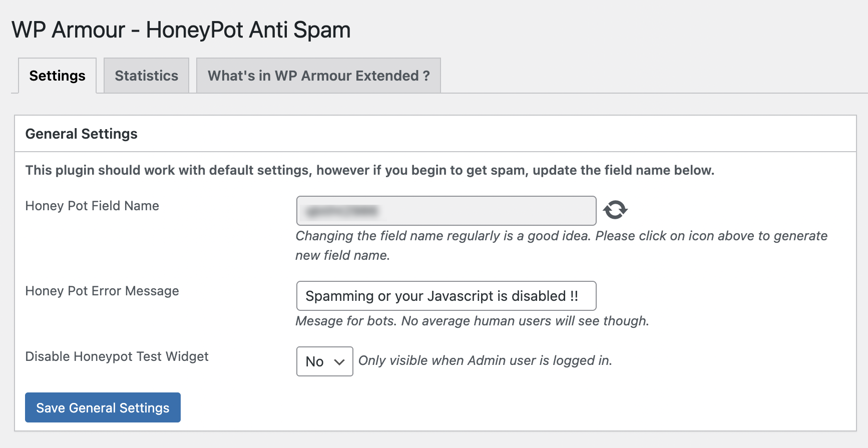Viewport: 868px width, 448px height.
Task: Click the blurred honeypot field name value
Action: tap(342, 211)
